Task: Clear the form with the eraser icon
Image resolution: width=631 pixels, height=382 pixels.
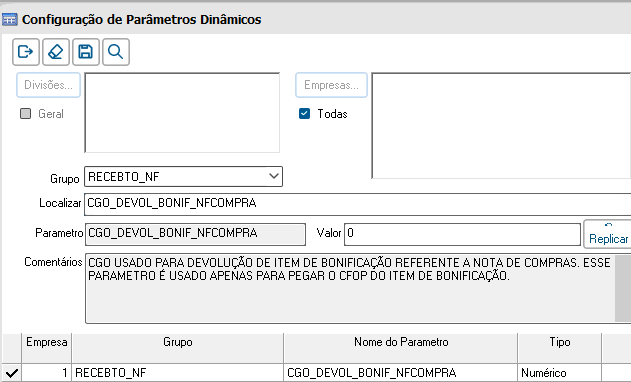Action: [56, 52]
